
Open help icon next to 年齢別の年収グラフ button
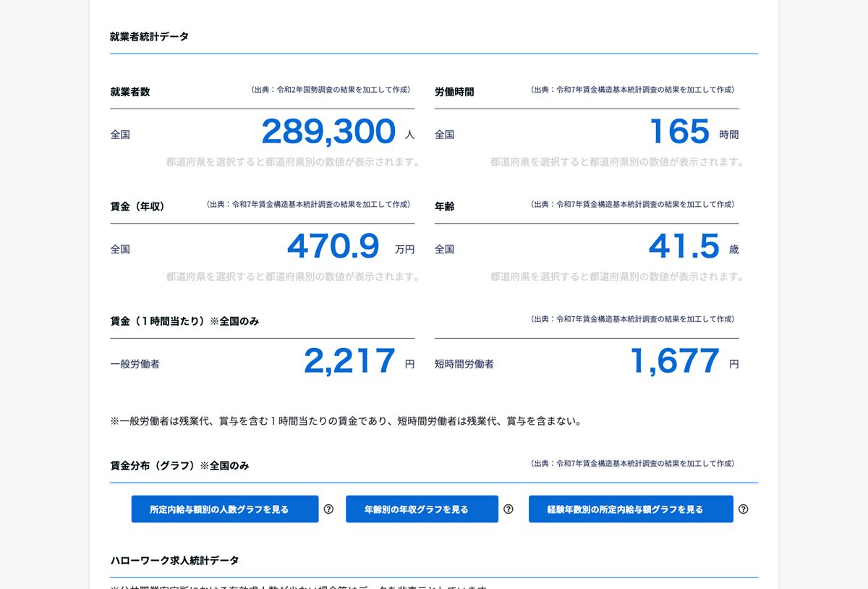tap(508, 509)
